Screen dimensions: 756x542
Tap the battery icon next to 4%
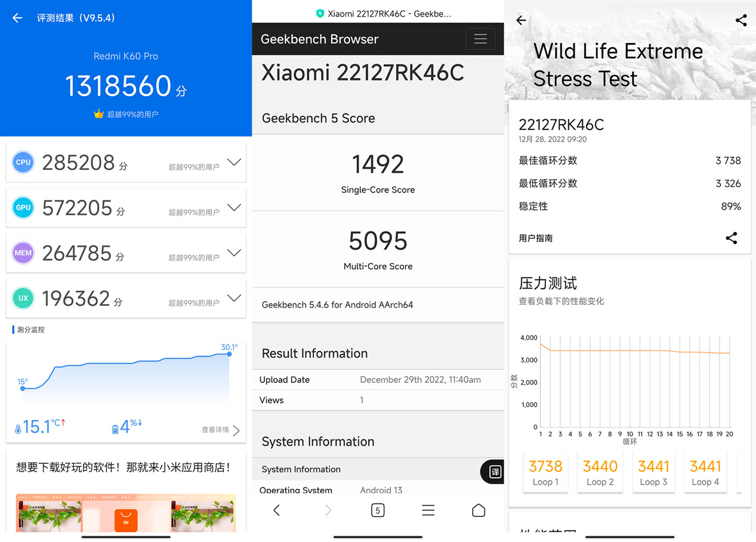click(115, 429)
